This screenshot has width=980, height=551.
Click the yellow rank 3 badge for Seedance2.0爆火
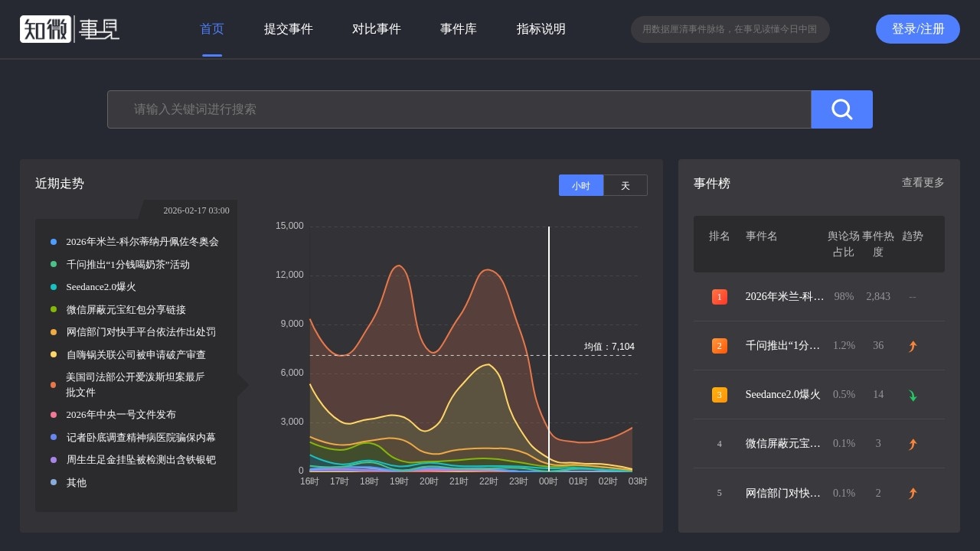pyautogui.click(x=719, y=394)
